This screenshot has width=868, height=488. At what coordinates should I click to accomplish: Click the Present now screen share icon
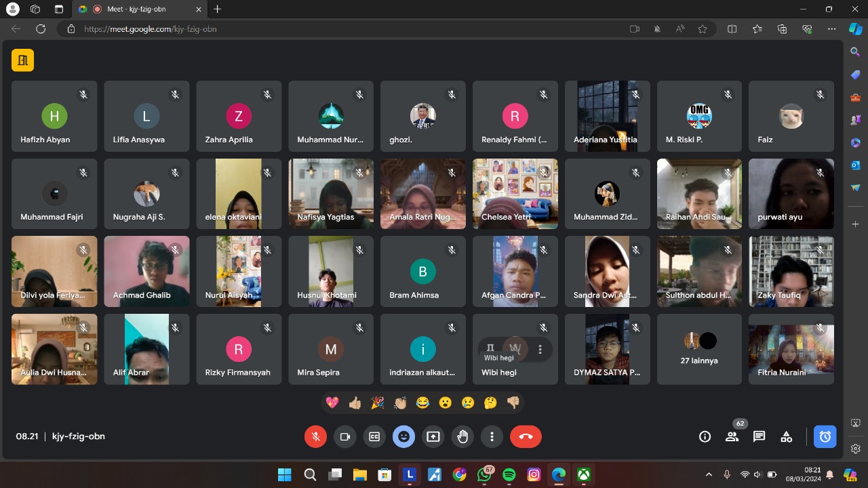pyautogui.click(x=433, y=436)
